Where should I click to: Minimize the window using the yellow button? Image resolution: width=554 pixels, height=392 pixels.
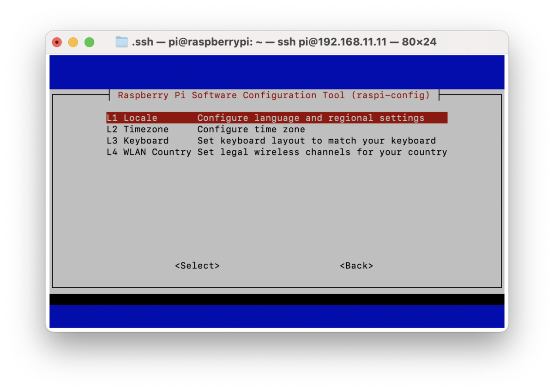point(73,42)
